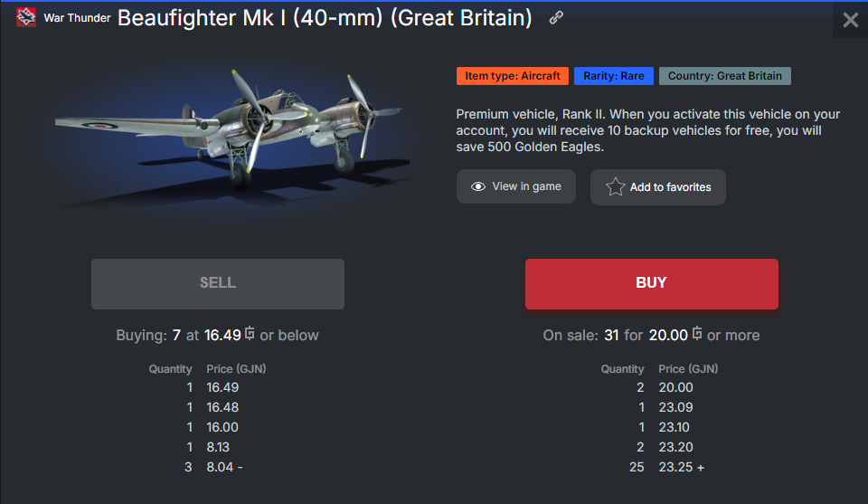Close the item details dialog
This screenshot has width=868, height=504.
[850, 20]
